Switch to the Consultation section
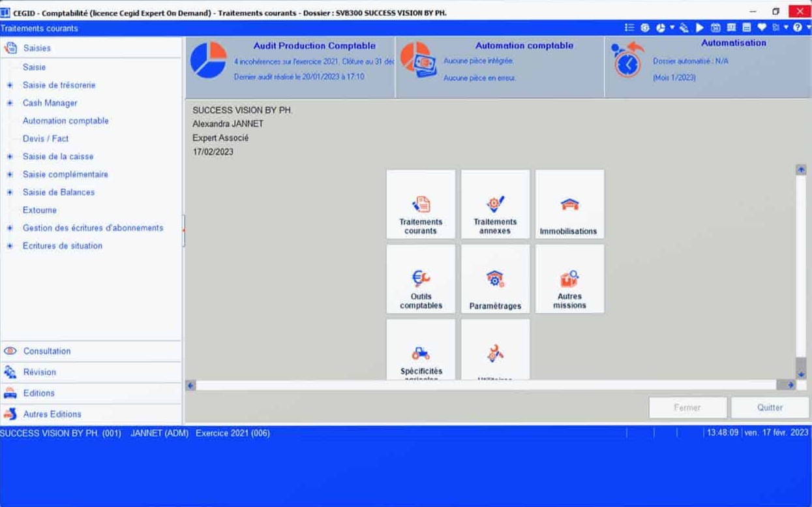Image resolution: width=812 pixels, height=507 pixels. pos(91,351)
